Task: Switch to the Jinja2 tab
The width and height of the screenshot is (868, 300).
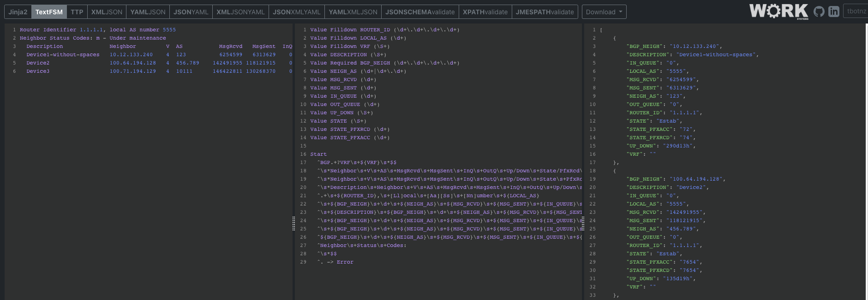Action: [18, 12]
